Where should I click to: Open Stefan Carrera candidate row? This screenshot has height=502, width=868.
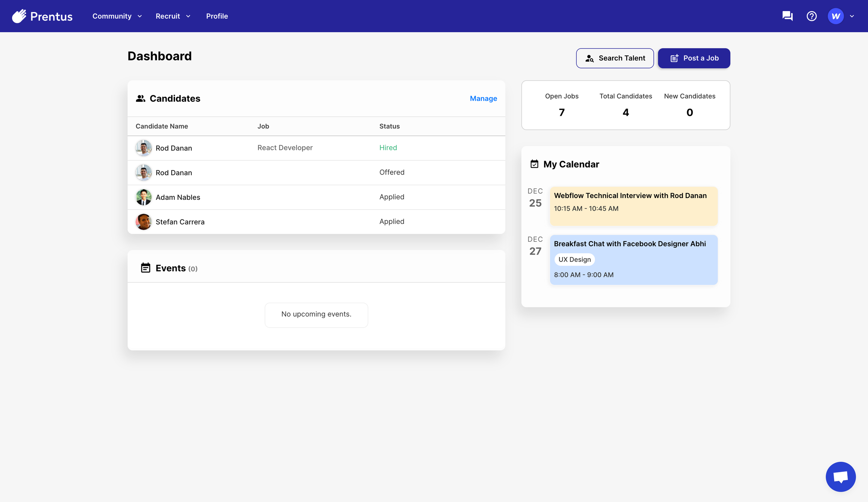point(180,222)
